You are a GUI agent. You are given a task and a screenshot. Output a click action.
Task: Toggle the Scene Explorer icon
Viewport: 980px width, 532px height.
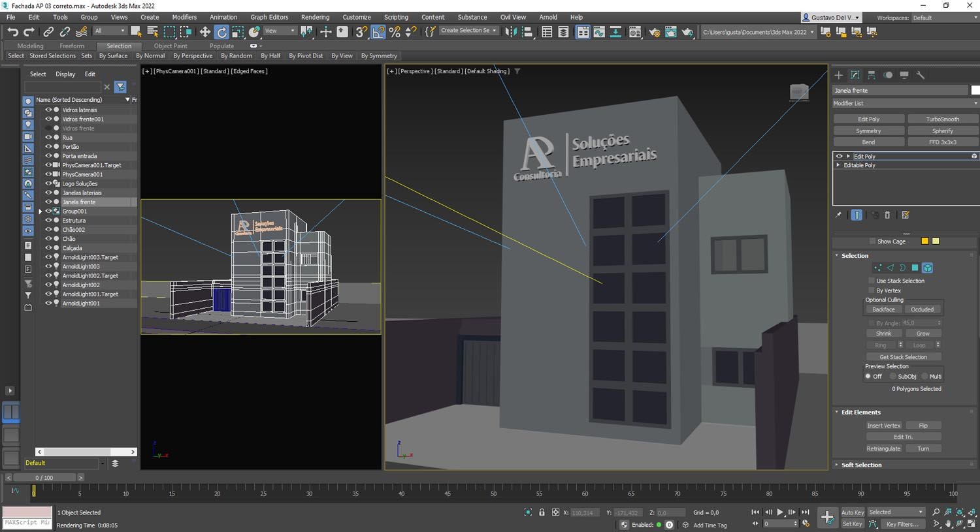coord(547,31)
